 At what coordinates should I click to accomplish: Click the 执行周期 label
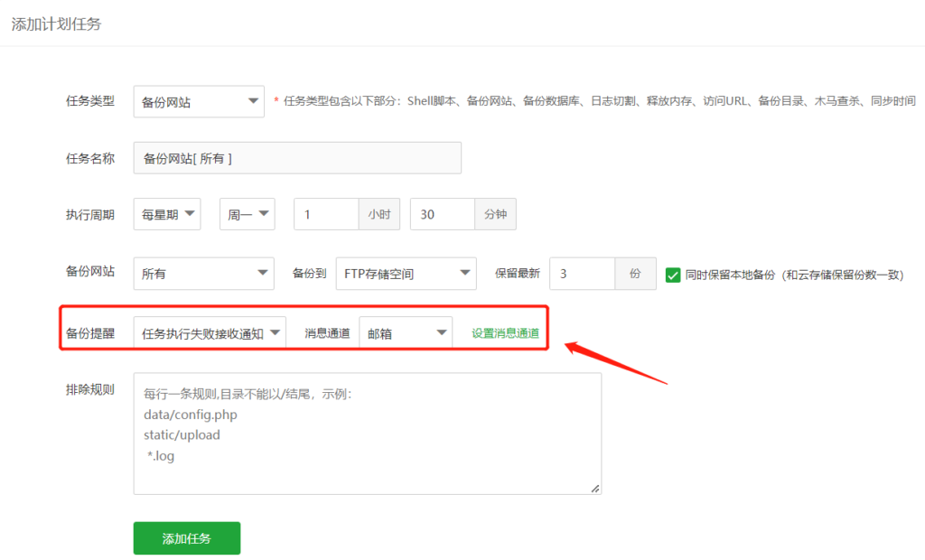click(89, 215)
